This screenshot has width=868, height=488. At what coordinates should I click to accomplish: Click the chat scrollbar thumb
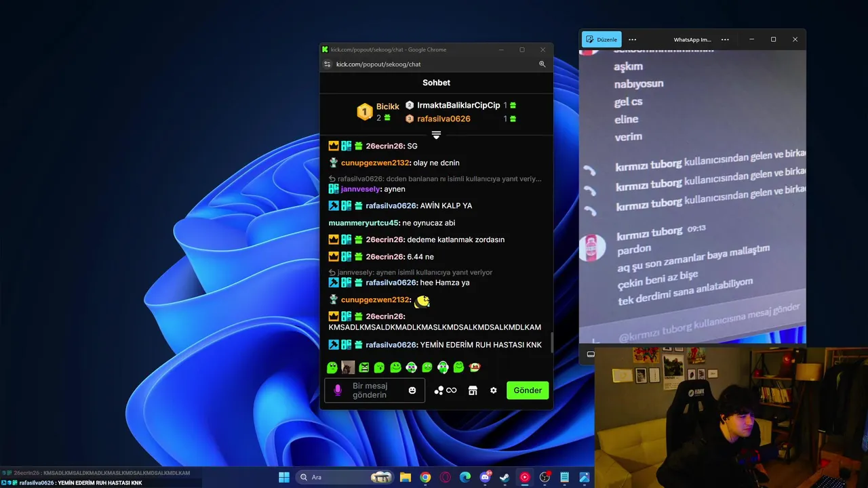point(551,342)
